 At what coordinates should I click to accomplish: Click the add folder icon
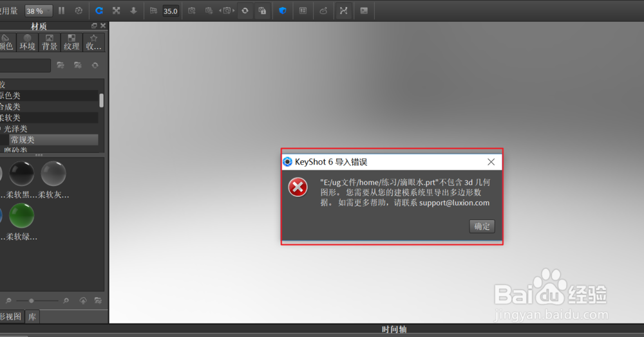coord(61,65)
